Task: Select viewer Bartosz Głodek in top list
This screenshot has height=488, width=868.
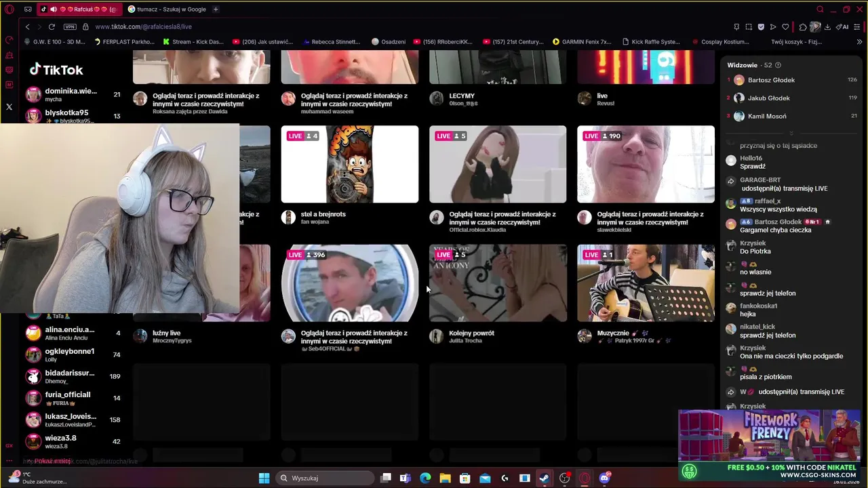Action: pos(792,80)
